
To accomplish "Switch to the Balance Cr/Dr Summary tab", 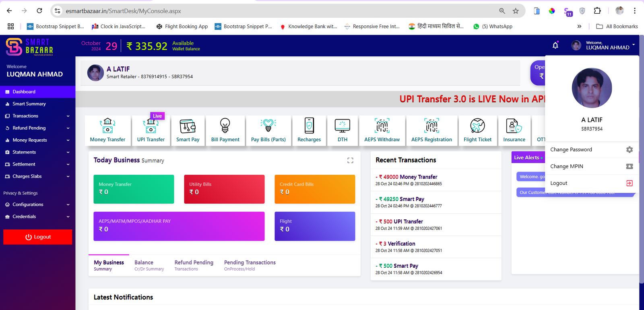I will 149,265.
